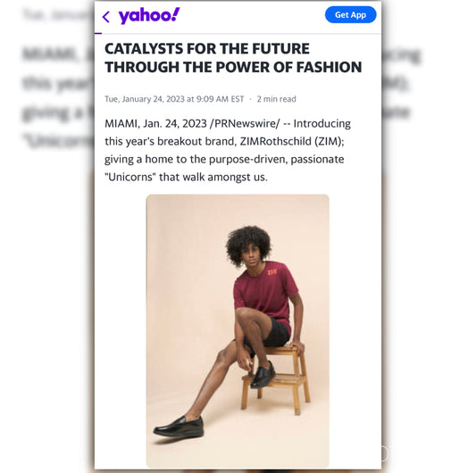The image size is (476, 473).
Task: Click the Tue, January 24, 2023 timestamp
Action: [x=174, y=99]
